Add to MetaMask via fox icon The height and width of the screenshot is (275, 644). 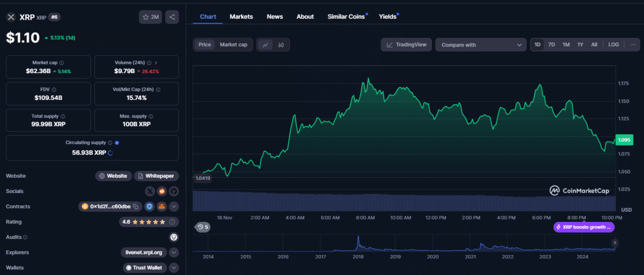click(162, 206)
